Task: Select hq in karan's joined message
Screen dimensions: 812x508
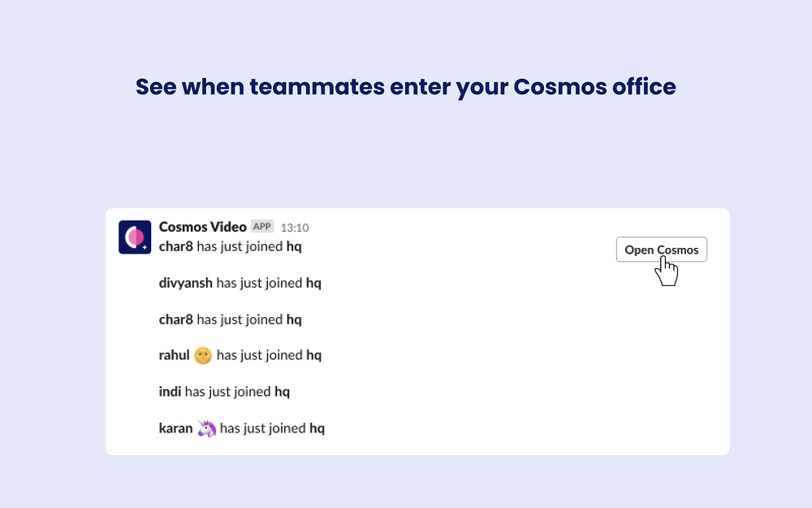Action: click(x=317, y=428)
